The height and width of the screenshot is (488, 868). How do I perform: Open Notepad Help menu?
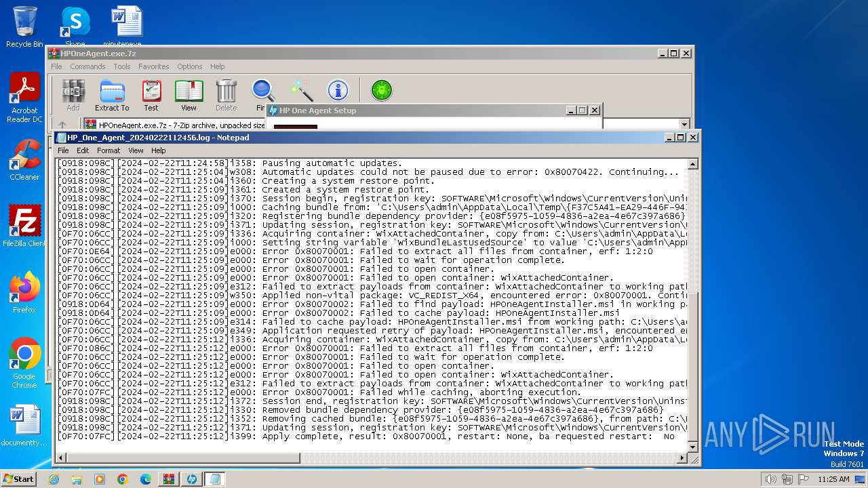(x=159, y=150)
